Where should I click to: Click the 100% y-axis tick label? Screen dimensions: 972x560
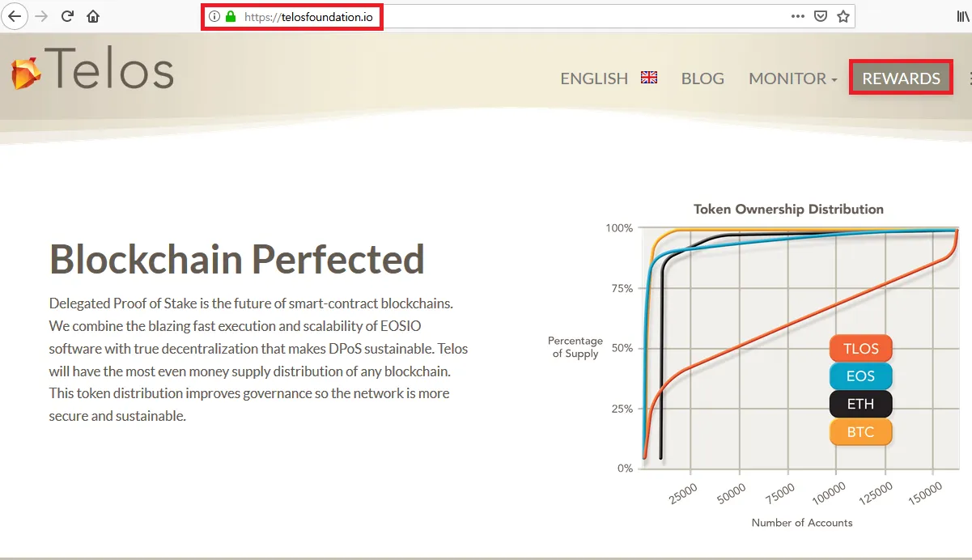pos(619,228)
